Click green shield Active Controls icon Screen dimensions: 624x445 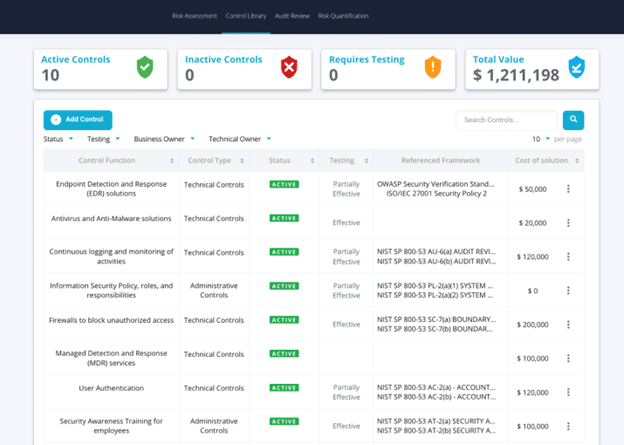point(146,67)
